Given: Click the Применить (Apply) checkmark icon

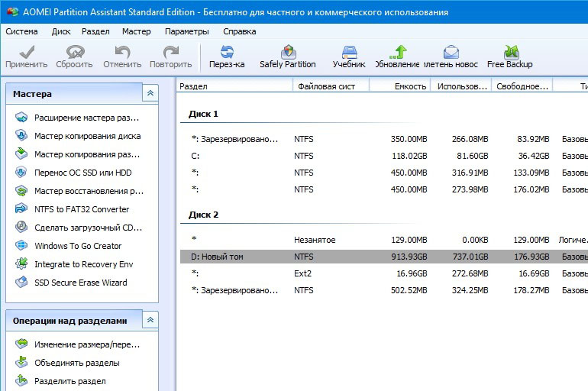Looking at the screenshot, I should click(27, 52).
